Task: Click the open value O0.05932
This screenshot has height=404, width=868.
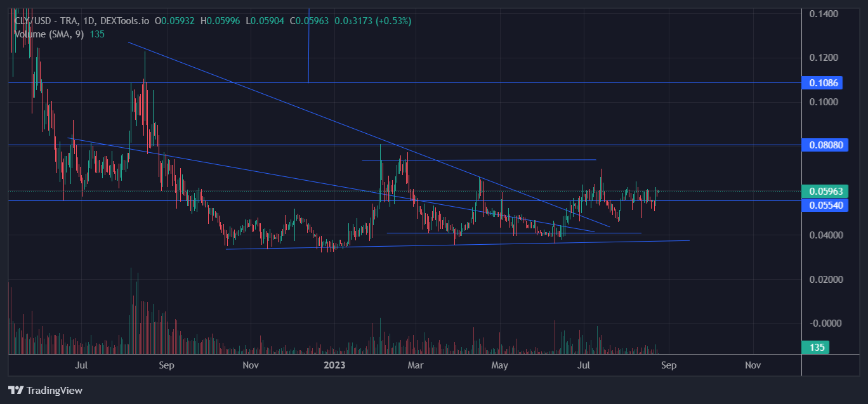Action: click(x=176, y=21)
